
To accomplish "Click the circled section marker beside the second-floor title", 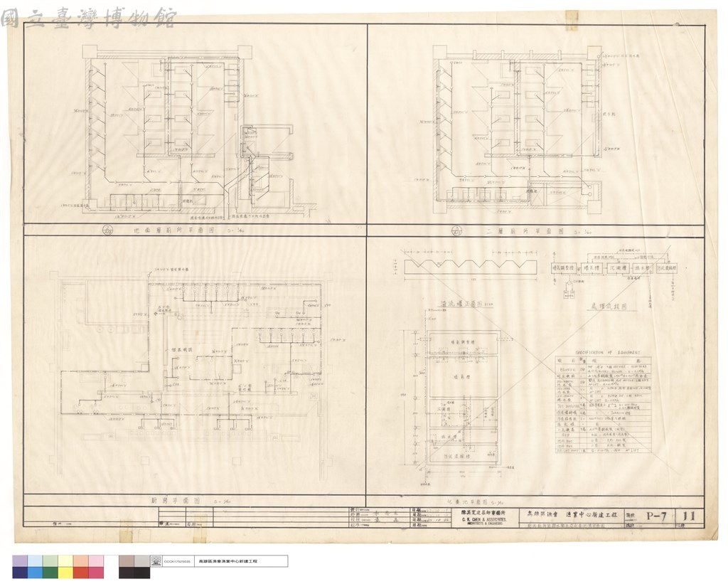I will pos(457,230).
